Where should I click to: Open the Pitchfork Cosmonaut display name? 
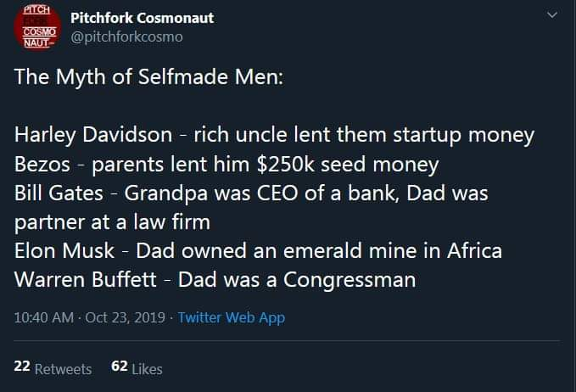(142, 18)
